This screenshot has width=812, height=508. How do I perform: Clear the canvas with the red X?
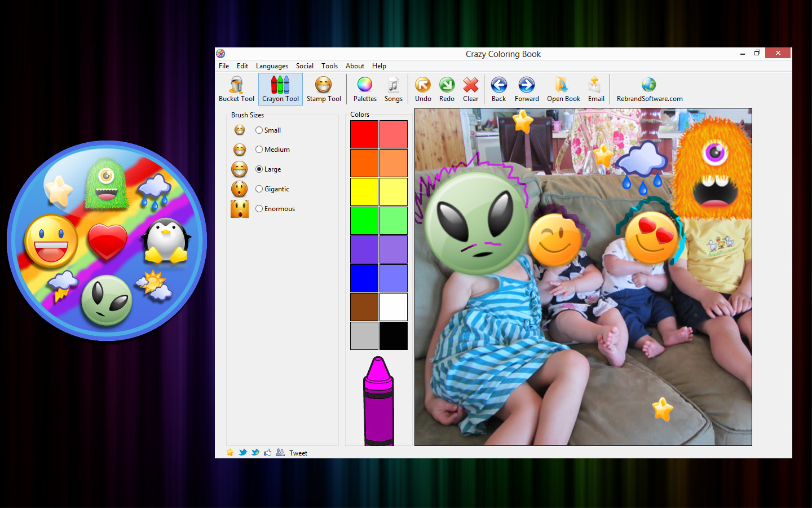(x=470, y=89)
